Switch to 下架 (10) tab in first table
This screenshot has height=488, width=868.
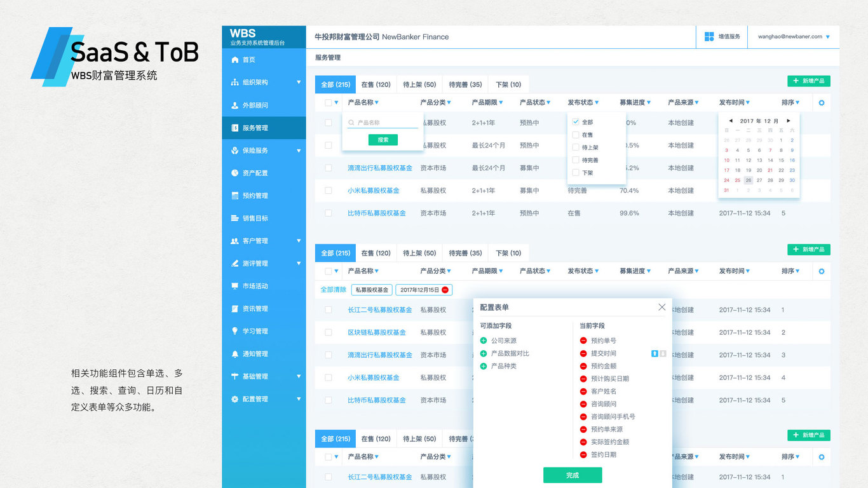point(508,85)
